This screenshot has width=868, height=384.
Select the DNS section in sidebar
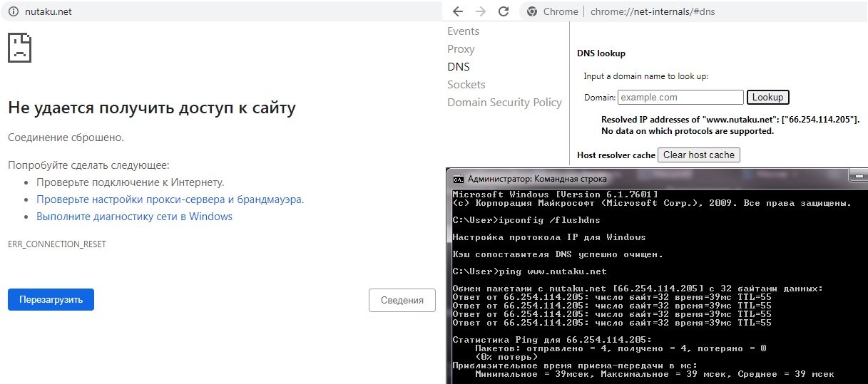pyautogui.click(x=459, y=67)
